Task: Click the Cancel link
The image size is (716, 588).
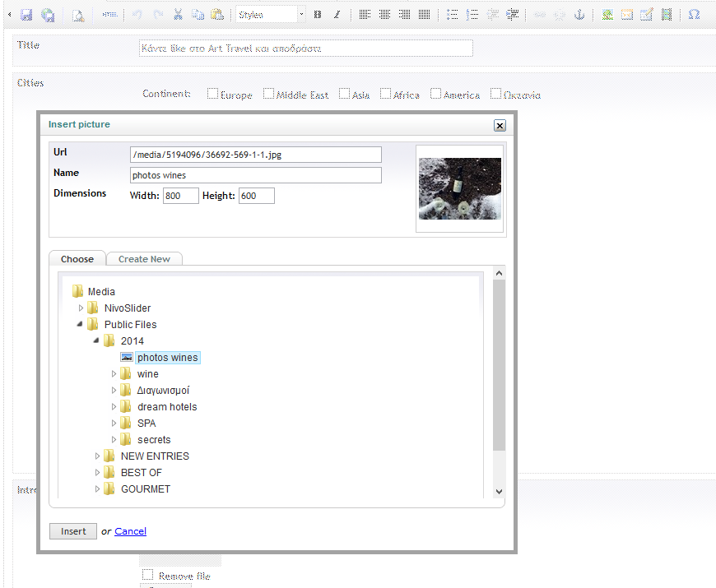Action: (x=130, y=531)
